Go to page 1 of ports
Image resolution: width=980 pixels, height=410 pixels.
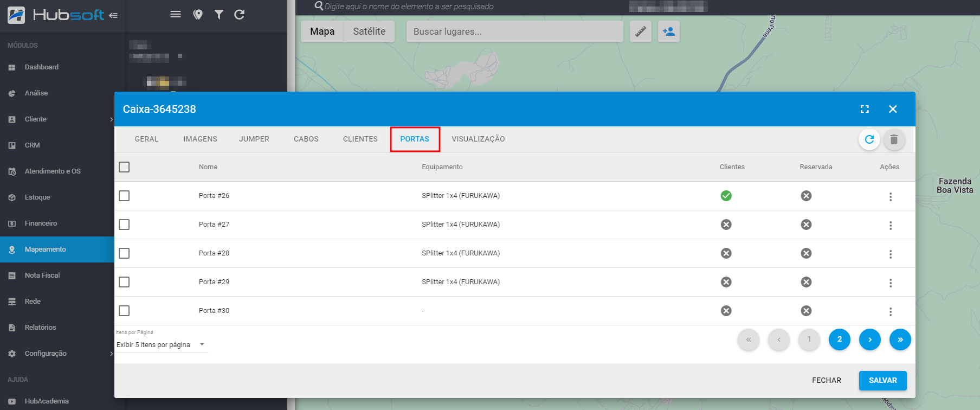tap(809, 339)
